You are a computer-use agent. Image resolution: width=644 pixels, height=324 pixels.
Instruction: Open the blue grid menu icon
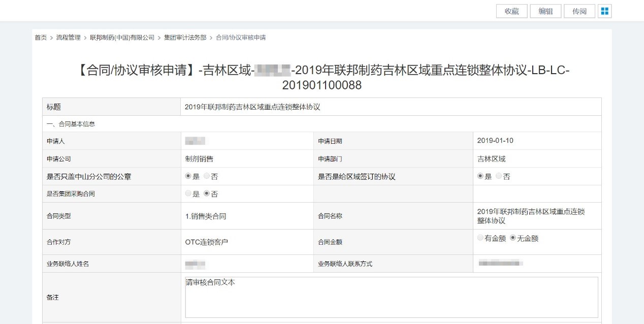coord(604,11)
